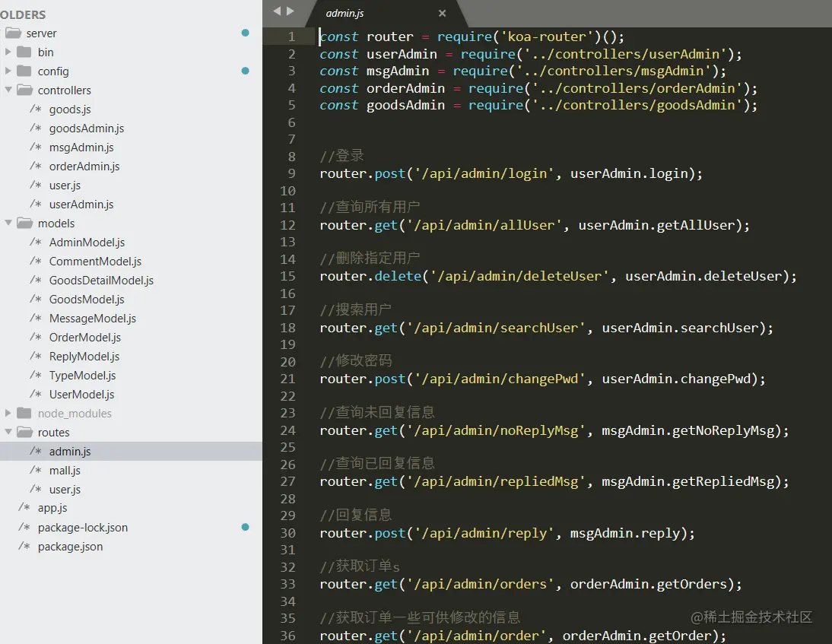
Task: Open package.json file
Action: (70, 547)
